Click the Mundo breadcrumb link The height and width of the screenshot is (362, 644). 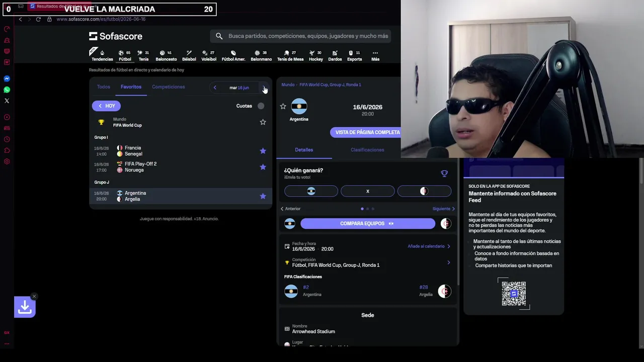click(288, 84)
